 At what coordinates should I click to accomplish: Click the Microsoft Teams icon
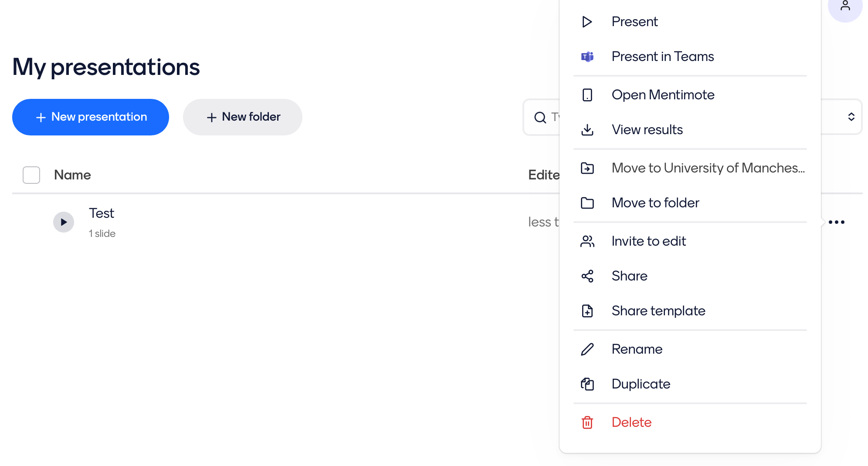click(587, 57)
